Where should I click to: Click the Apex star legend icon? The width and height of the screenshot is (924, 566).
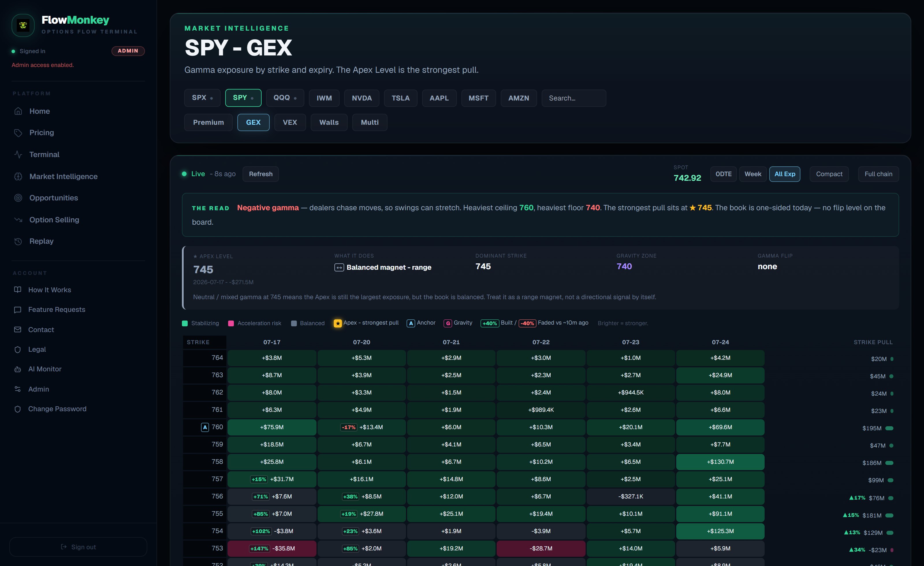click(x=338, y=323)
